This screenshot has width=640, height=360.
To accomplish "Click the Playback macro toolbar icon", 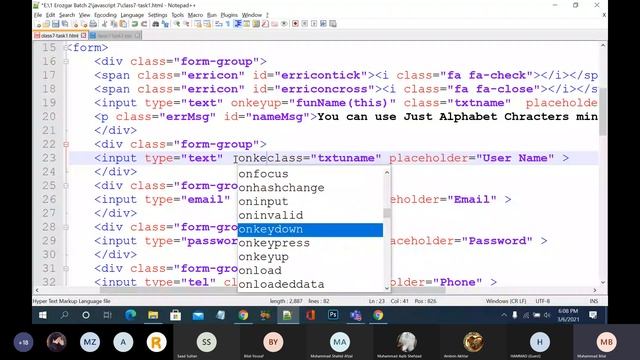I will point(314,24).
